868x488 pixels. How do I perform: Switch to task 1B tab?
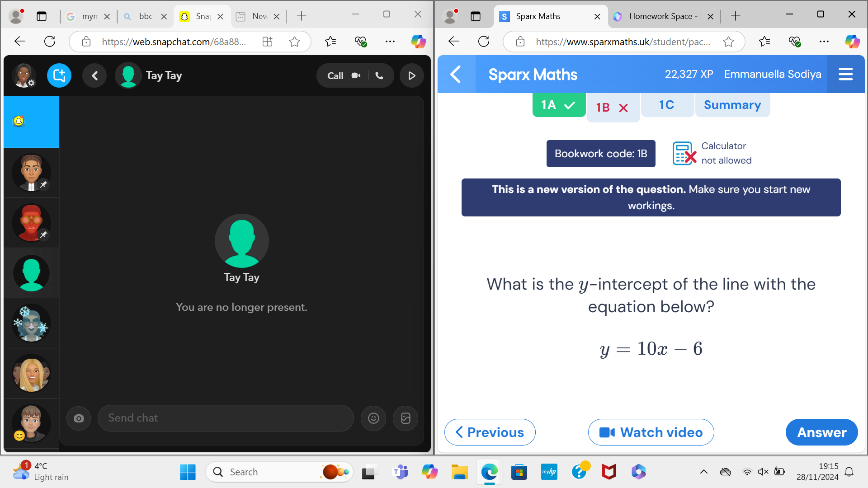click(613, 108)
